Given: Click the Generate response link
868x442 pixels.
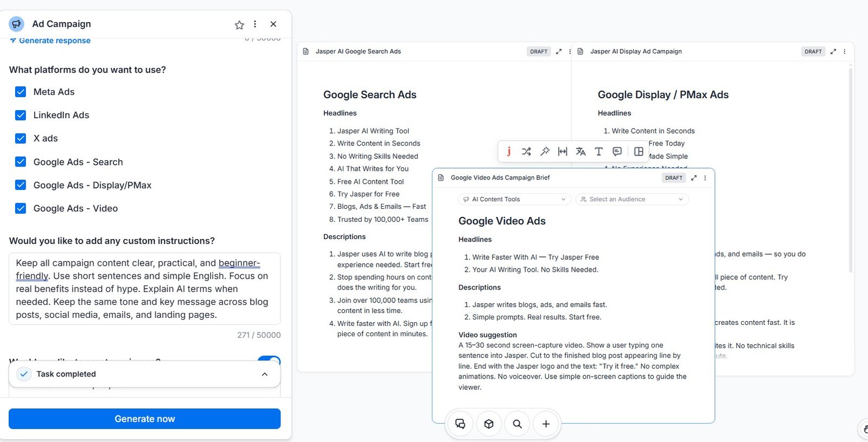Looking at the screenshot, I should 50,41.
